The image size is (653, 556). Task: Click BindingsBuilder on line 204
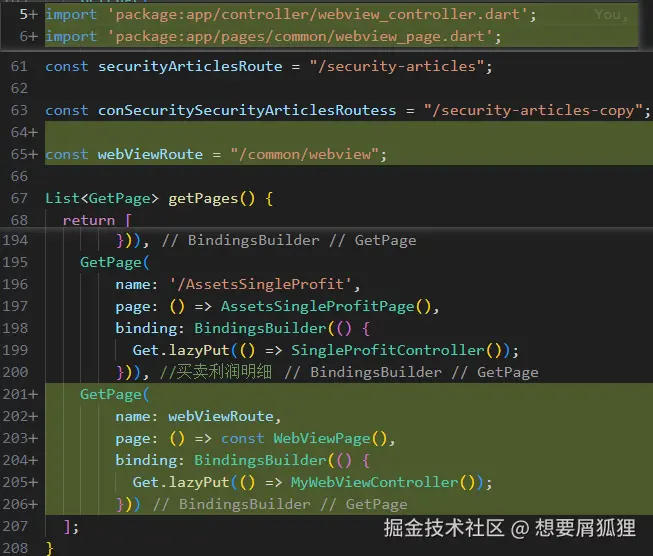(x=260, y=460)
